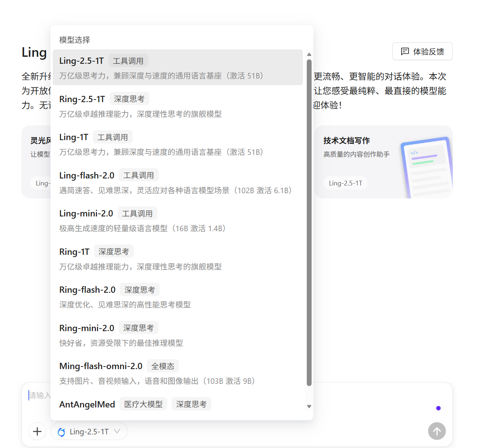
Task: Select the Ming-flash-omni-2.0 multimodal model
Action: pos(177,373)
